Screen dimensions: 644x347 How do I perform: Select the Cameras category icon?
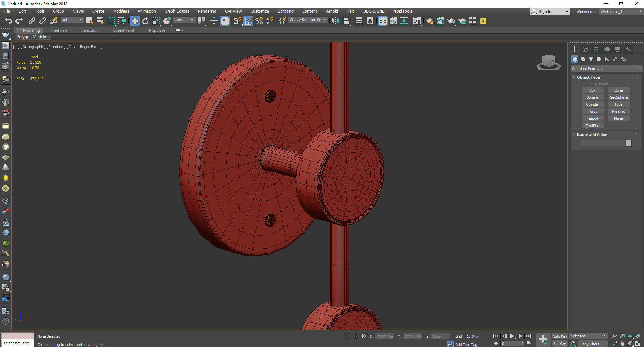coord(599,59)
